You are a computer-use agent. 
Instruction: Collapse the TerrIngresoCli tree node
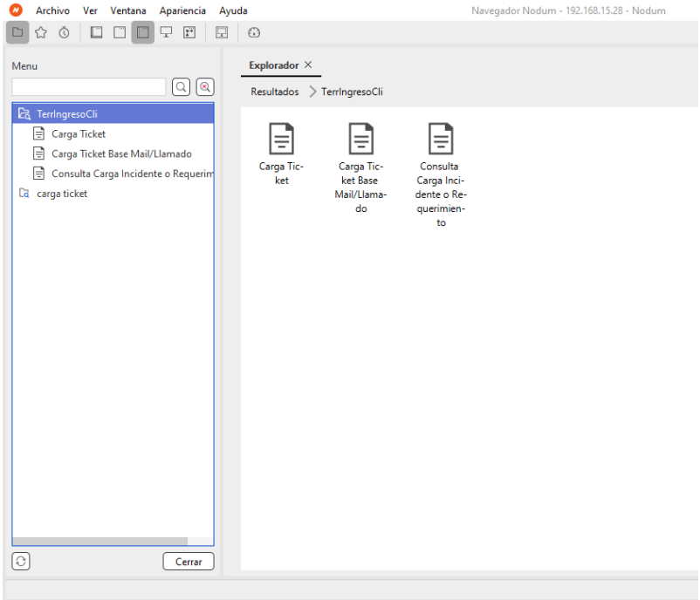click(x=24, y=113)
